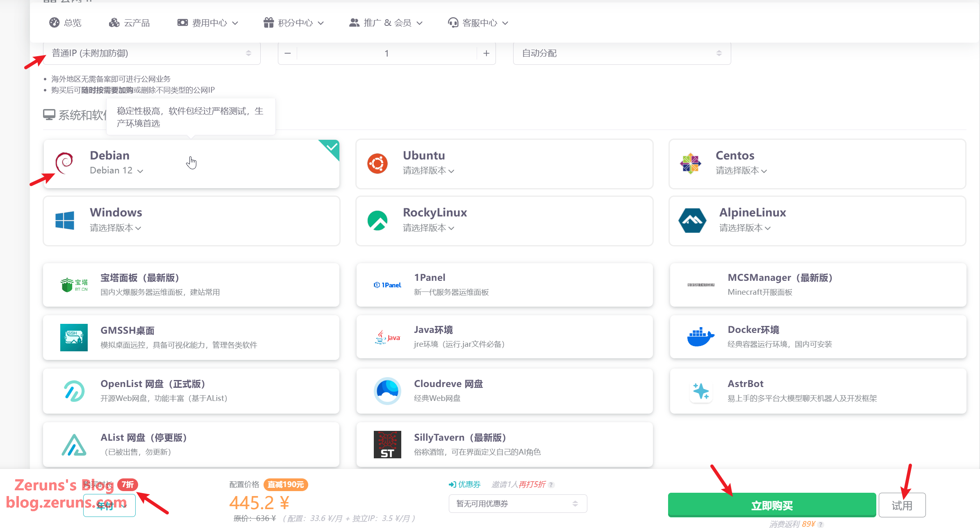Click the Ubuntu logo icon
The width and height of the screenshot is (980, 528).
(x=377, y=164)
